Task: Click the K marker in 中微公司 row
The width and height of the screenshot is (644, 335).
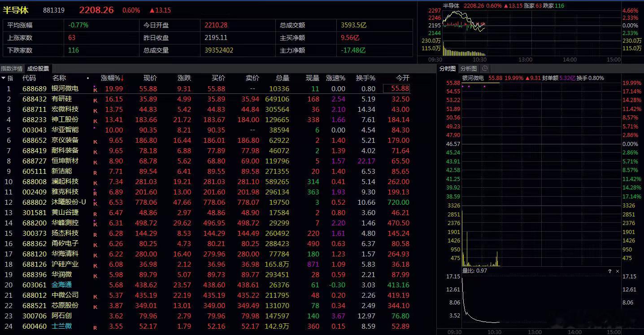Action: [95, 296]
